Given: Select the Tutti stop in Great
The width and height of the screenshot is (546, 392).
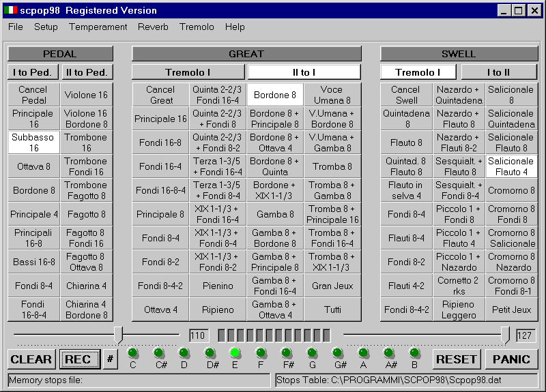Looking at the screenshot, I should (332, 310).
